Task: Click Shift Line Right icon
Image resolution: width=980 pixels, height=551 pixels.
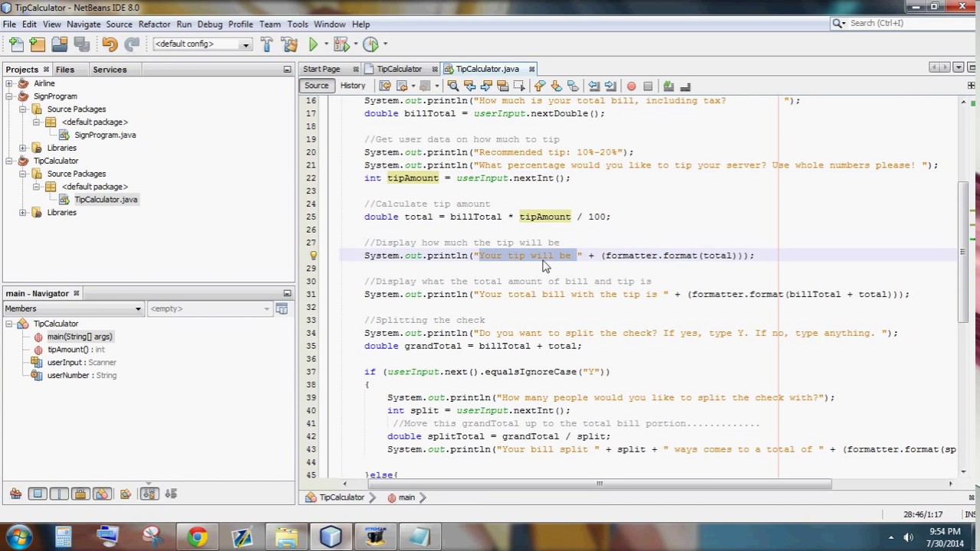Action: pyautogui.click(x=610, y=86)
